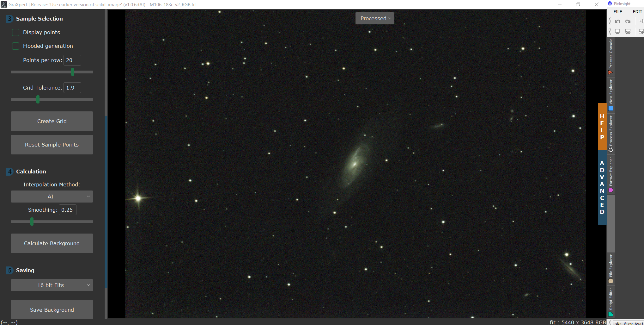Click the Smoothing value field
Viewport: 644px width, 325px height.
tap(68, 210)
